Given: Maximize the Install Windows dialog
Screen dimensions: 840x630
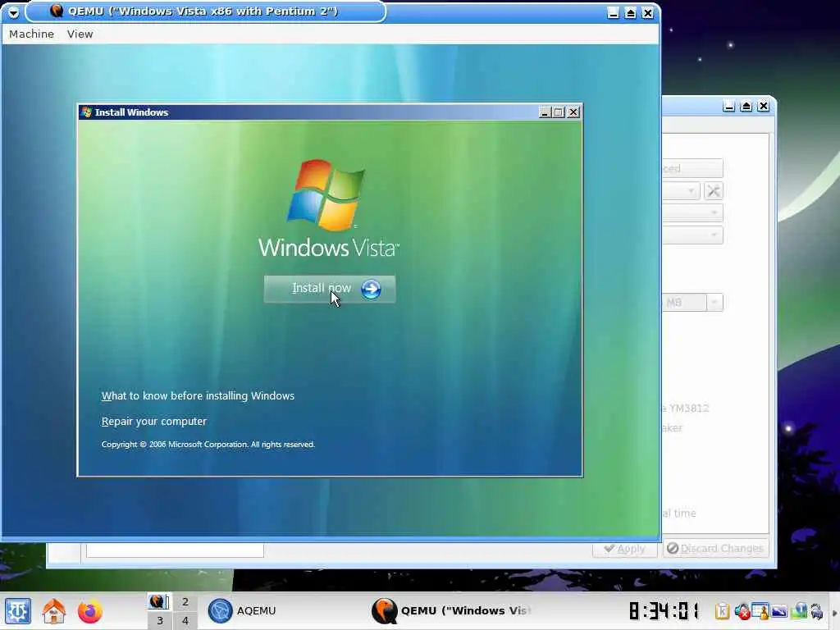Looking at the screenshot, I should coord(559,112).
